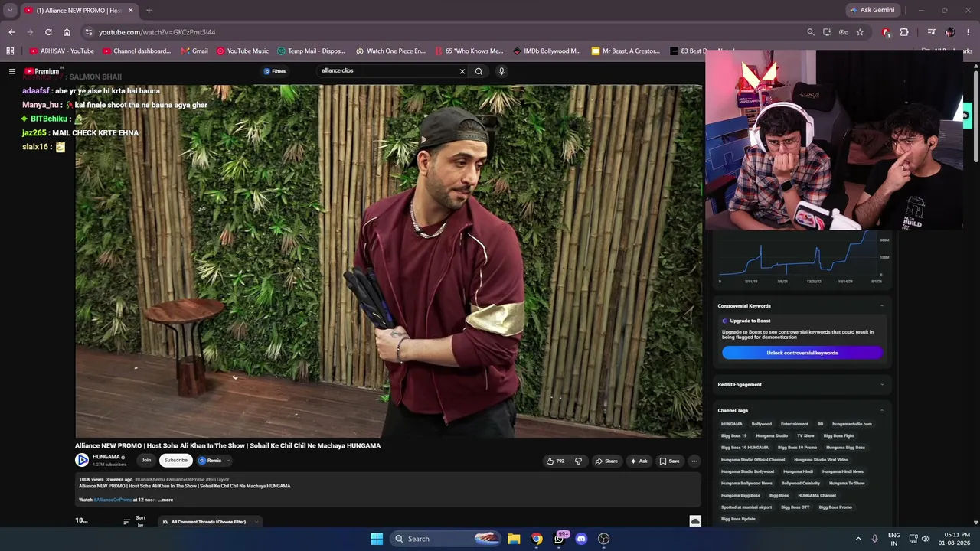Click the 'TV Show' channel tag
Screen dimensions: 980x551
[x=805, y=436]
